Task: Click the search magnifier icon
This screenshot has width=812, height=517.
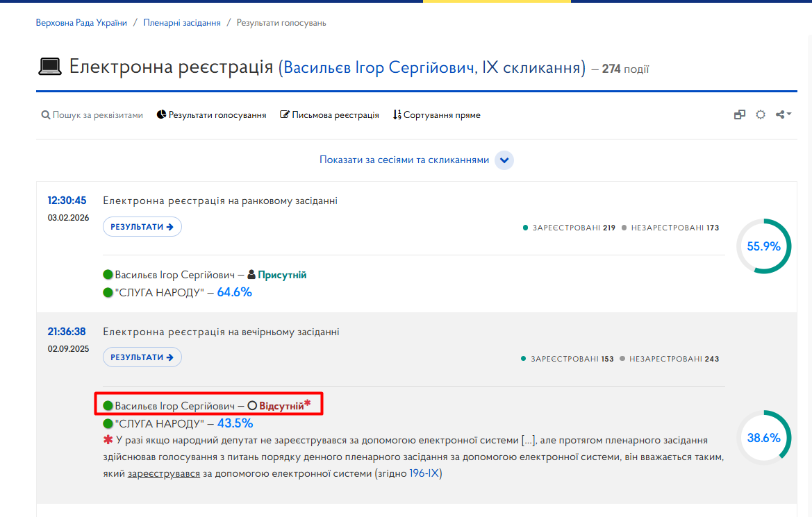Action: click(x=46, y=115)
